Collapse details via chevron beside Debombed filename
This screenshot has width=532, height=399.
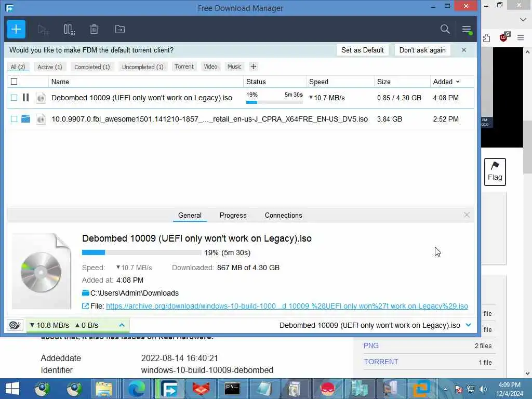[469, 325]
